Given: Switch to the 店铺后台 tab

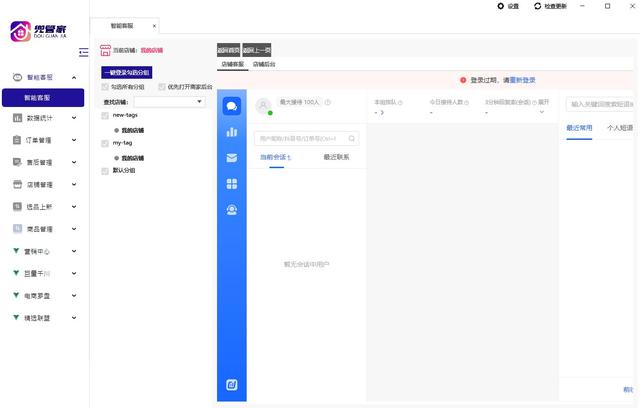Looking at the screenshot, I should [264, 64].
